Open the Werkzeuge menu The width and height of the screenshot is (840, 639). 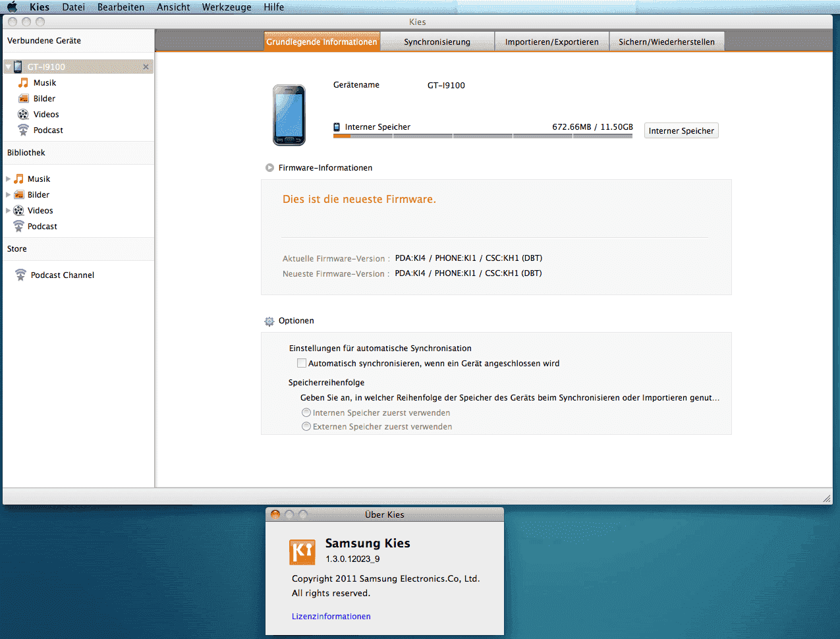227,7
